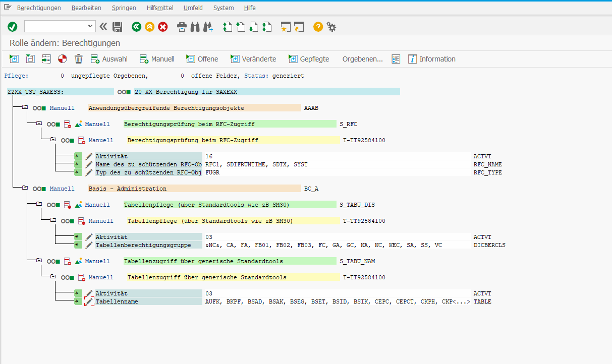This screenshot has width=612, height=364.
Task: Click the Find Next icon
Action: 208,27
